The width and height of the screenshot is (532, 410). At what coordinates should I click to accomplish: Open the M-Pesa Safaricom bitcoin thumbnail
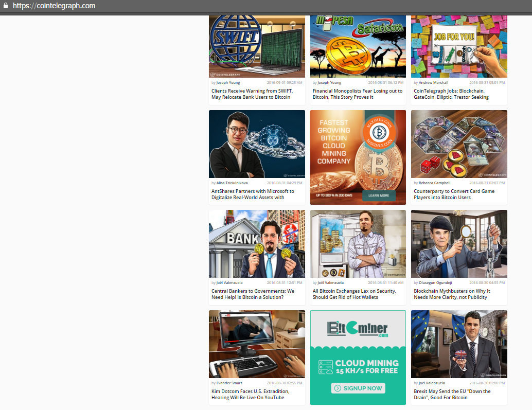click(358, 46)
